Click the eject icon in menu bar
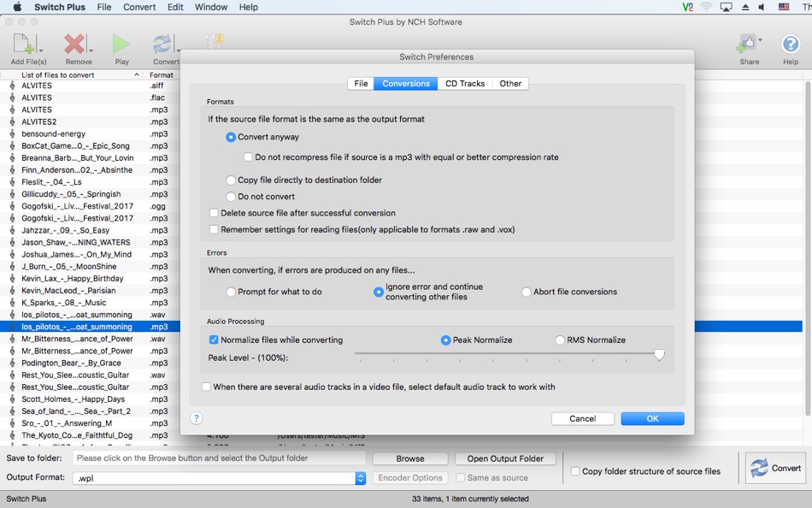 pyautogui.click(x=745, y=7)
